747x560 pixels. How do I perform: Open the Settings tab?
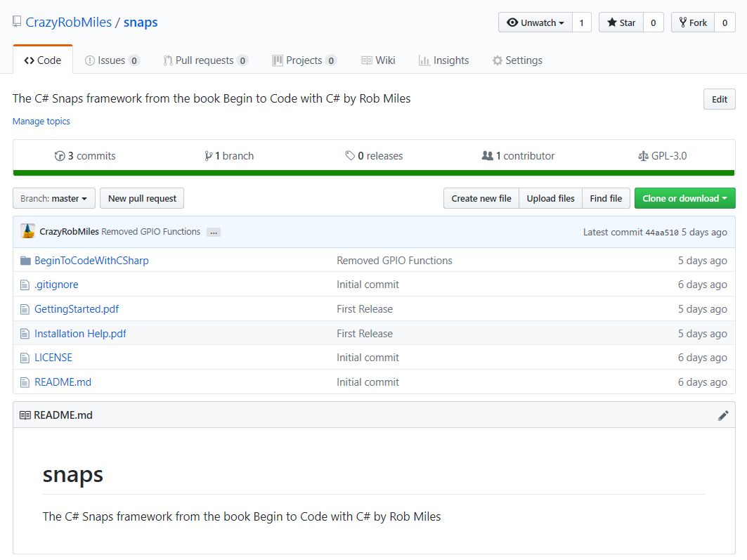(517, 60)
